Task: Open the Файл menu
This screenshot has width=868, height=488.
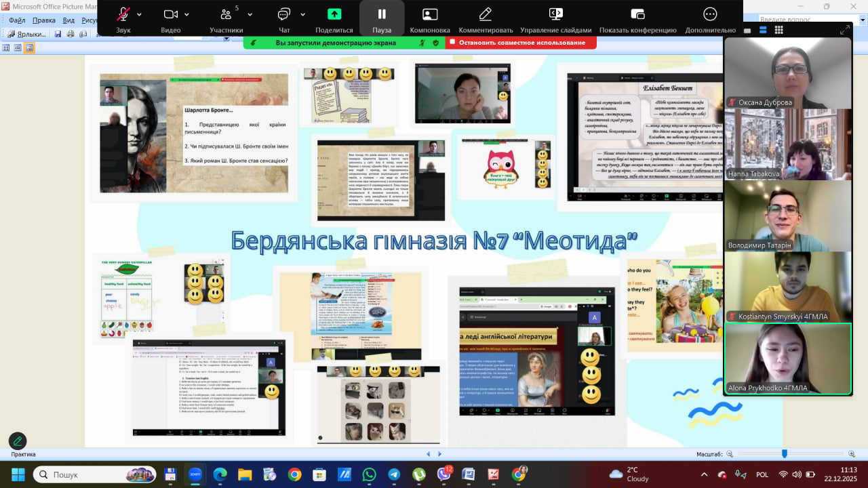Action: [17, 20]
